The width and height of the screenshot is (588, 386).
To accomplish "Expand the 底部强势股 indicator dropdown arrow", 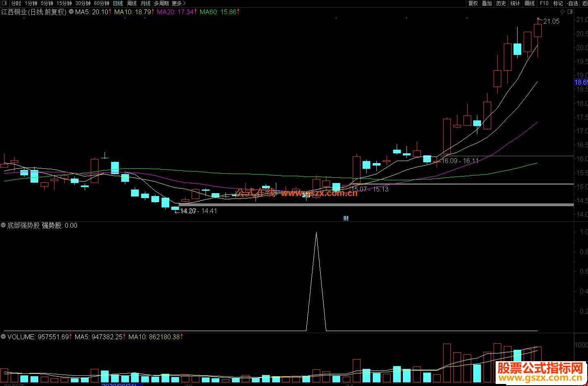I will pos(4,225).
